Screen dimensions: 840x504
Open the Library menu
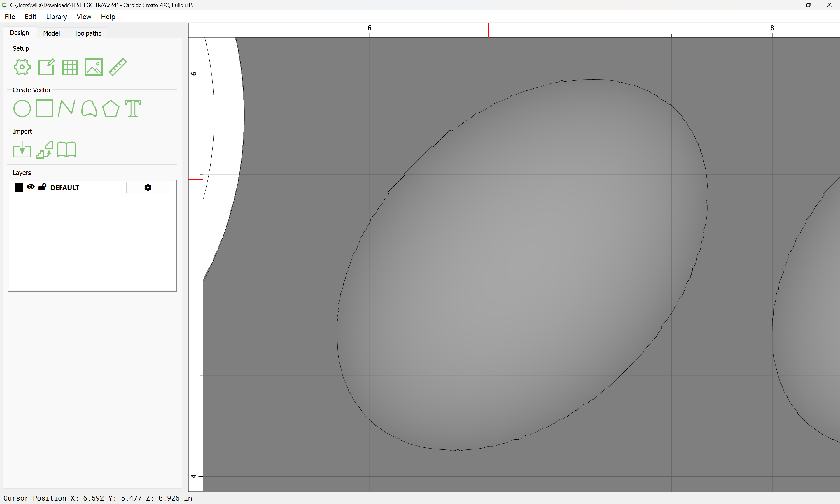click(56, 16)
